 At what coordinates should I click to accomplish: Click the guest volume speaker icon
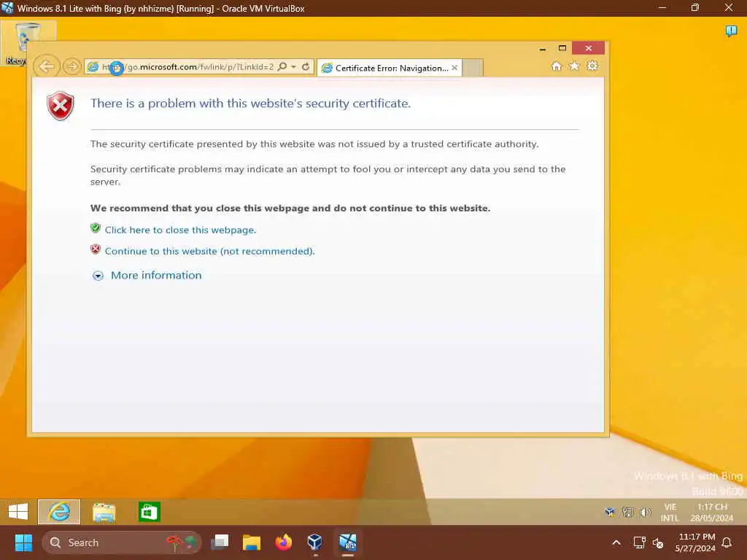(x=645, y=513)
